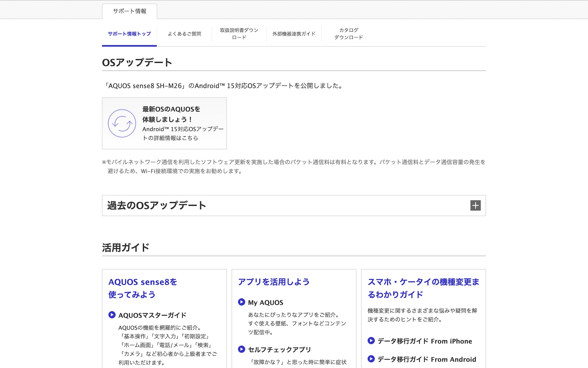Viewport: 588px width, 368px height.
Task: Open AQUOS sense8を使ってみよう heading link
Action: coord(142,288)
